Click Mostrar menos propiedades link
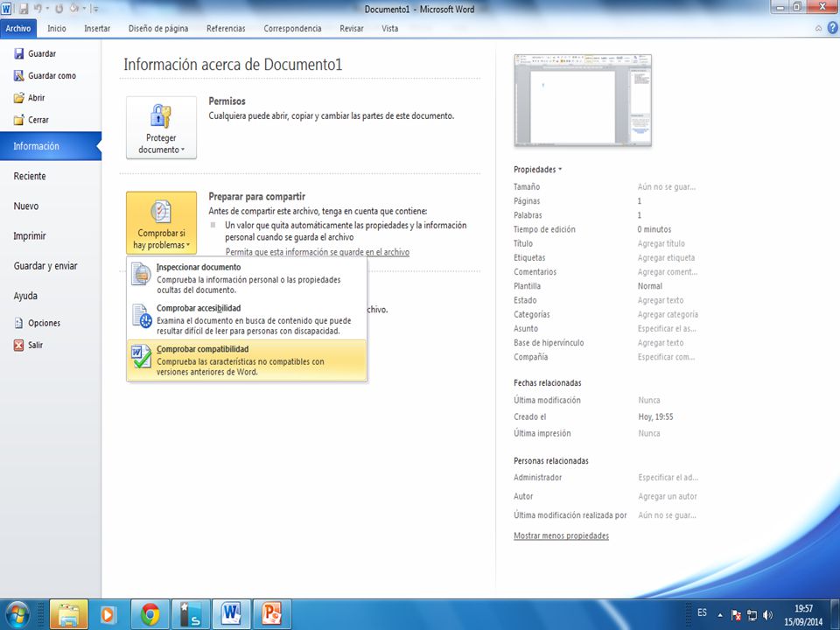 tap(561, 535)
